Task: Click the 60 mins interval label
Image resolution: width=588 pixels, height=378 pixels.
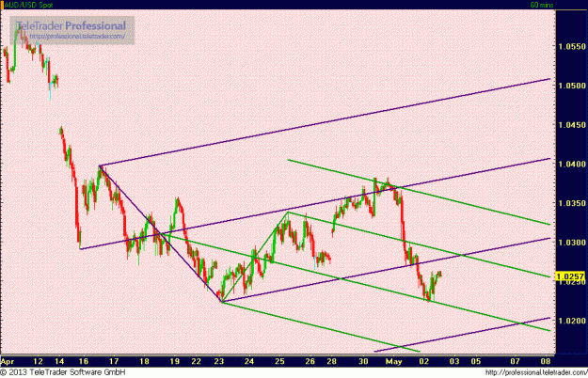Action: [x=542, y=5]
